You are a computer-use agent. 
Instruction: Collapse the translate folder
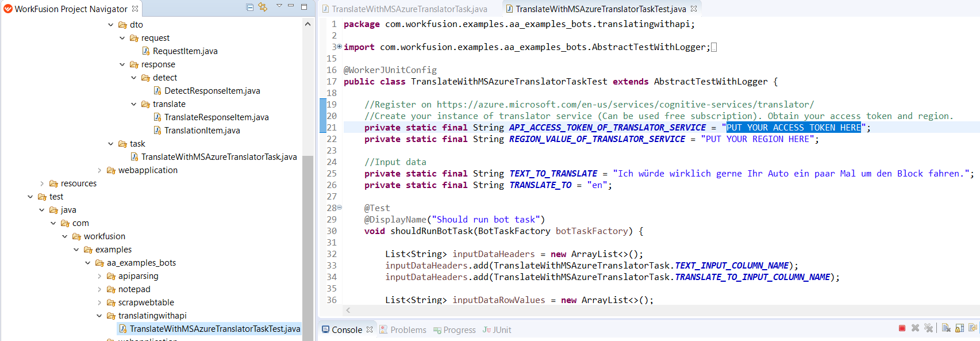[134, 104]
